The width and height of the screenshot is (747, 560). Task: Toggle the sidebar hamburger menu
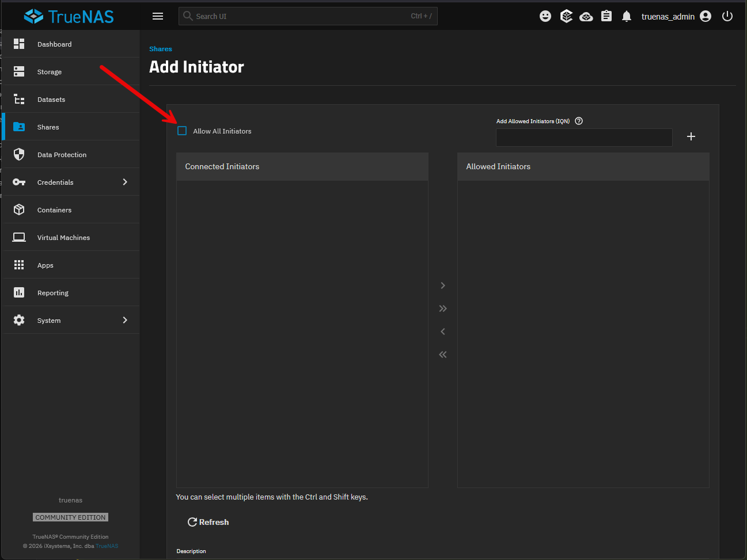click(158, 16)
